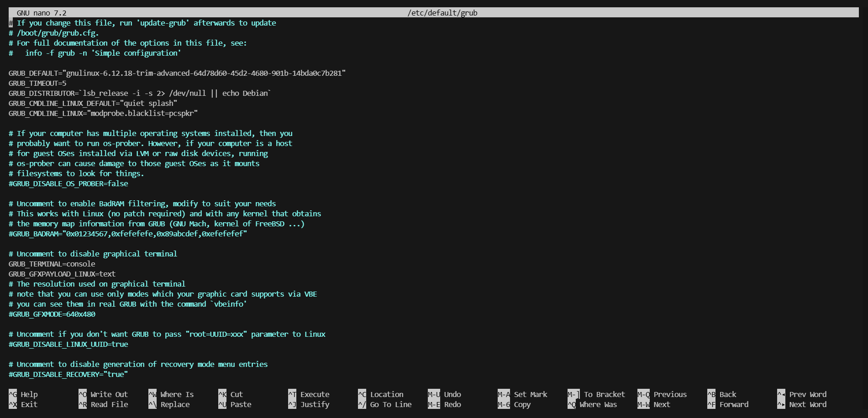The width and height of the screenshot is (868, 418).
Task: Click the Prev Word shortcut
Action: (802, 394)
